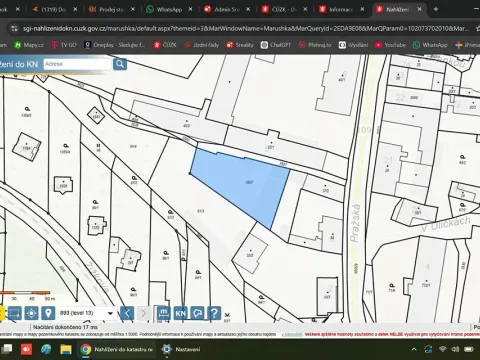Screen dimensions: 480x360
Task: Open the Jízdní řády bookmark
Action: 202,45
